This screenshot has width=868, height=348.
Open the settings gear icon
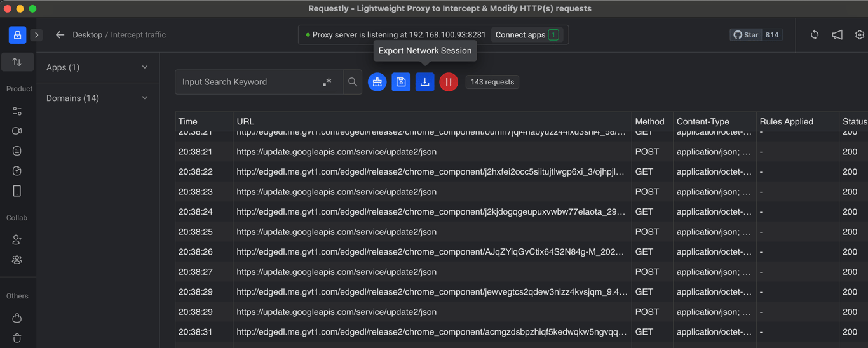(860, 35)
